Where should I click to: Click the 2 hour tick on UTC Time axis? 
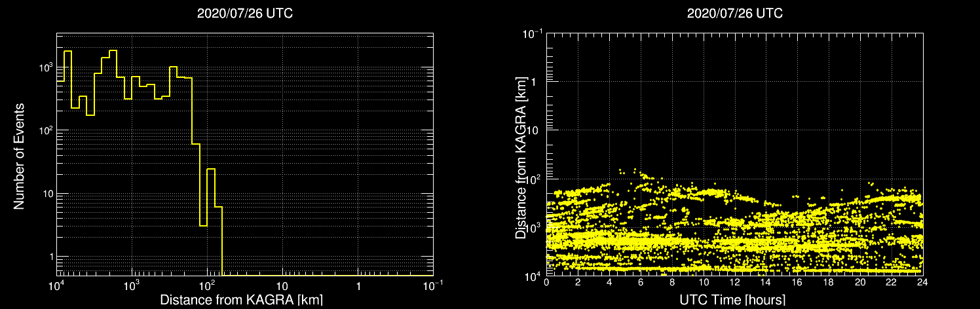tap(578, 282)
